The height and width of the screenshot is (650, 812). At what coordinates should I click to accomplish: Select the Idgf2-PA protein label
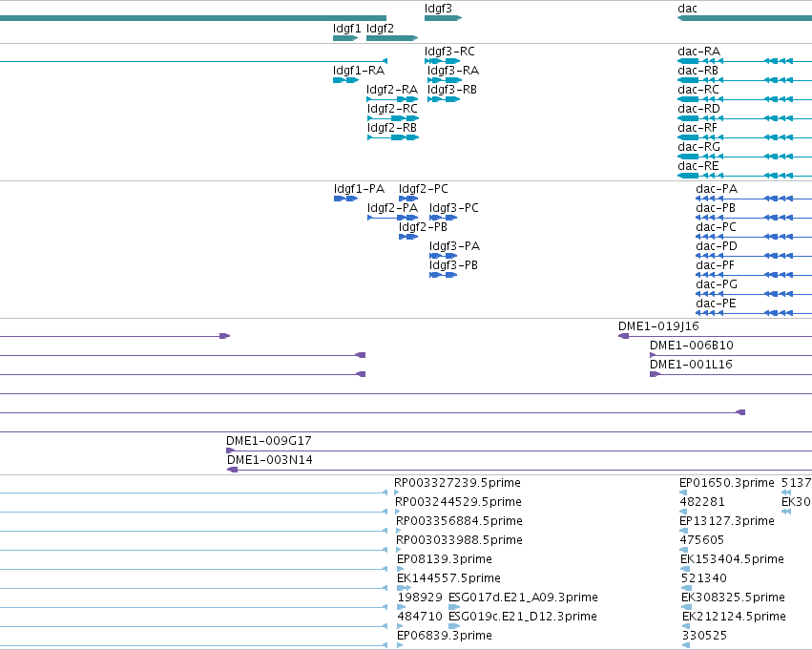[x=392, y=208]
